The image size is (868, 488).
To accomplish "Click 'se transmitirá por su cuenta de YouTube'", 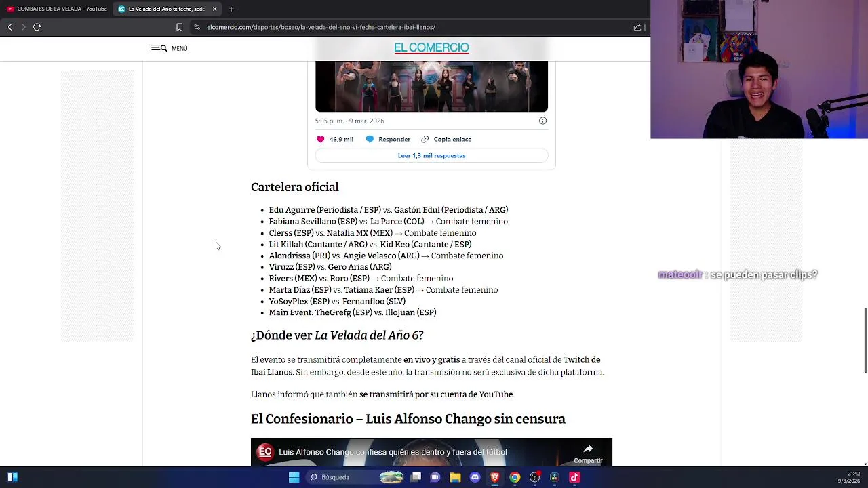I will [436, 394].
